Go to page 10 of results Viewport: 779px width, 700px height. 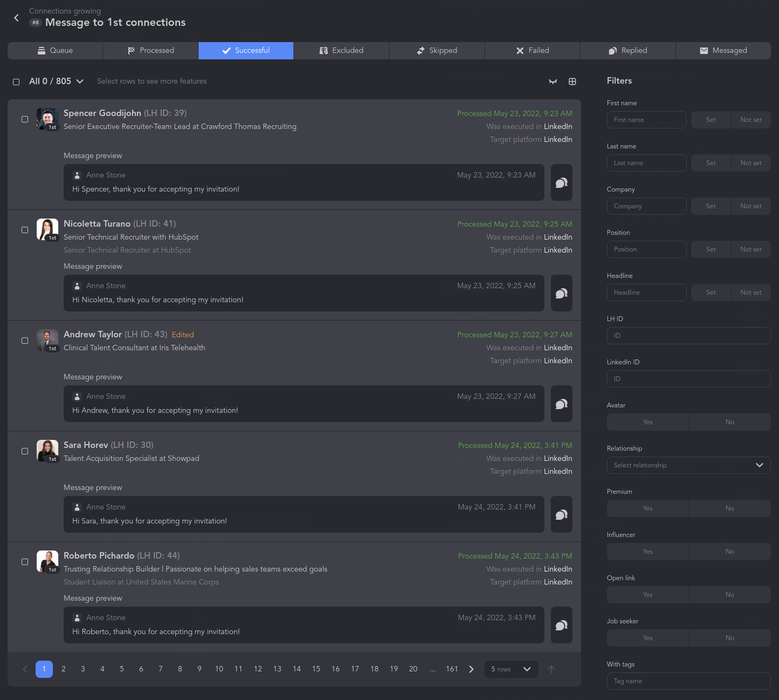click(219, 669)
